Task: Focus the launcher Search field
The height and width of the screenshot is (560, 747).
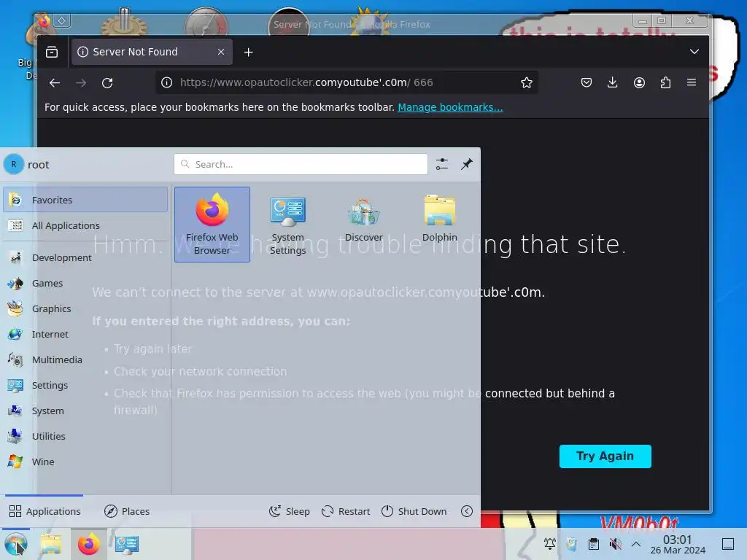Action: (x=301, y=164)
